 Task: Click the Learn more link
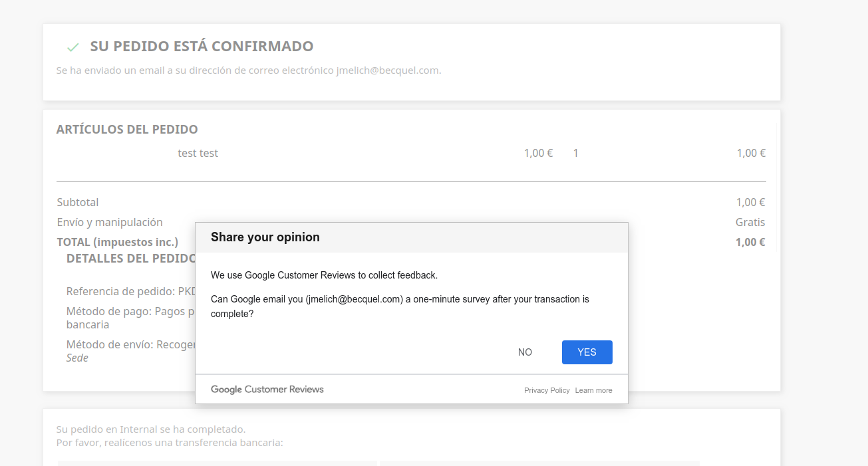point(593,390)
